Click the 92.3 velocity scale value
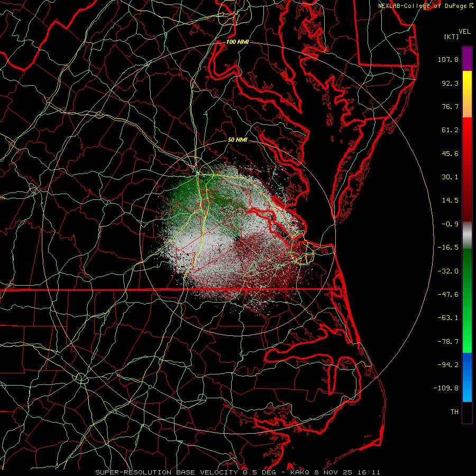The height and width of the screenshot is (476, 476). (450, 83)
